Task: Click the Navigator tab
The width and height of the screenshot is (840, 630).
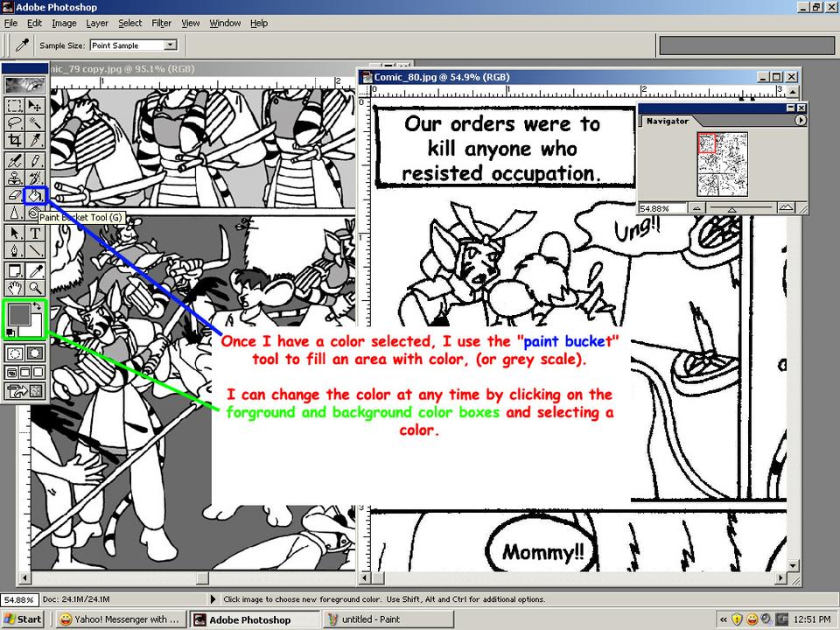Action: pyautogui.click(x=667, y=121)
